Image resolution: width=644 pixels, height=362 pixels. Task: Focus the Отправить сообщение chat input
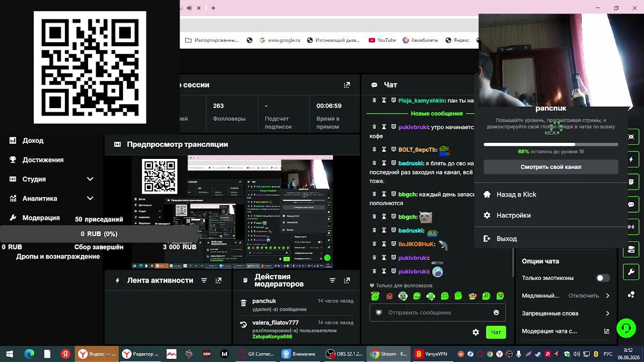[x=438, y=313]
